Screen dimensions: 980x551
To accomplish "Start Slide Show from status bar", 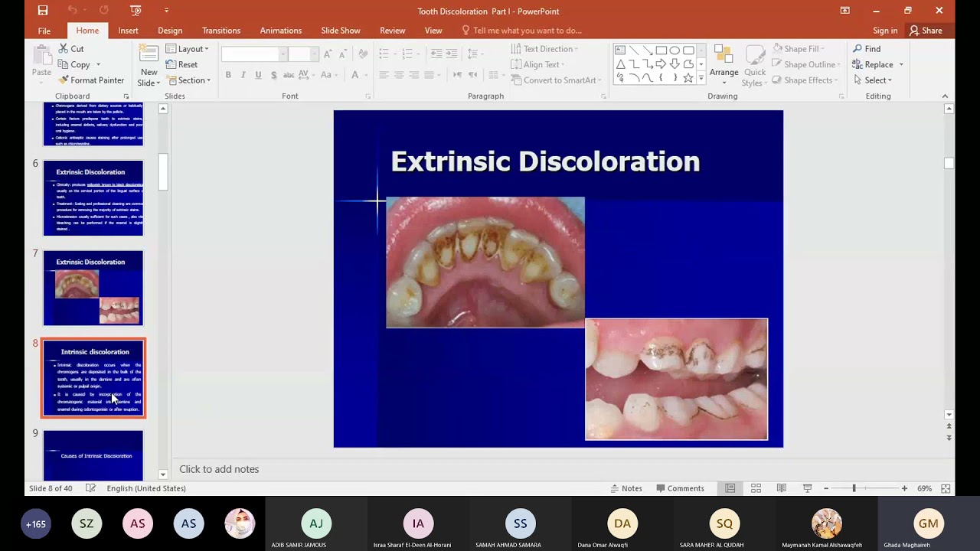I will [807, 488].
